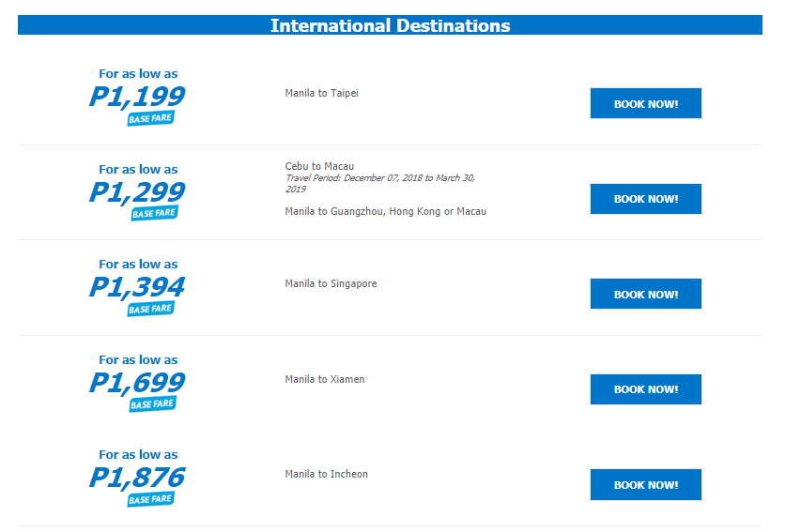
Task: Click the Manila to Incheon route text
Action: (x=326, y=474)
